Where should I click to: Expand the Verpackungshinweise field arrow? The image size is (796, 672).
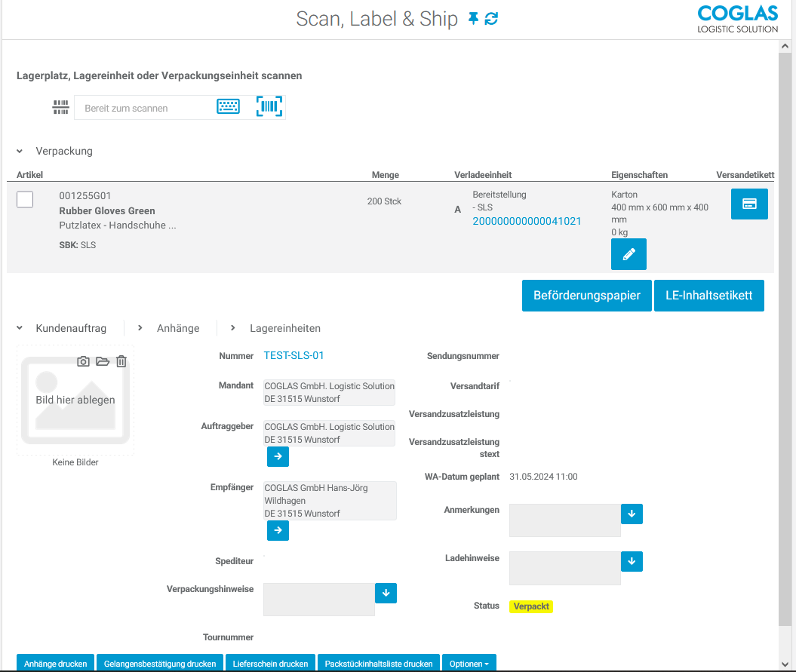click(x=386, y=593)
